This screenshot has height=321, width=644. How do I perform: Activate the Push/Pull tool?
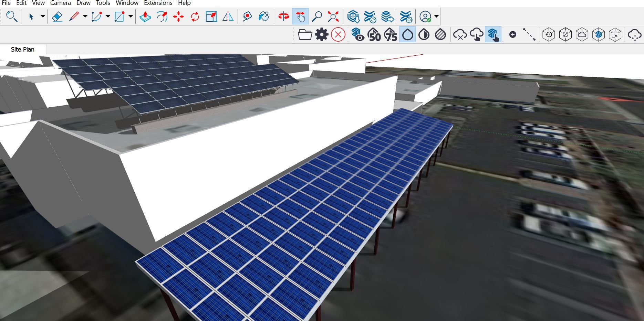(x=144, y=15)
